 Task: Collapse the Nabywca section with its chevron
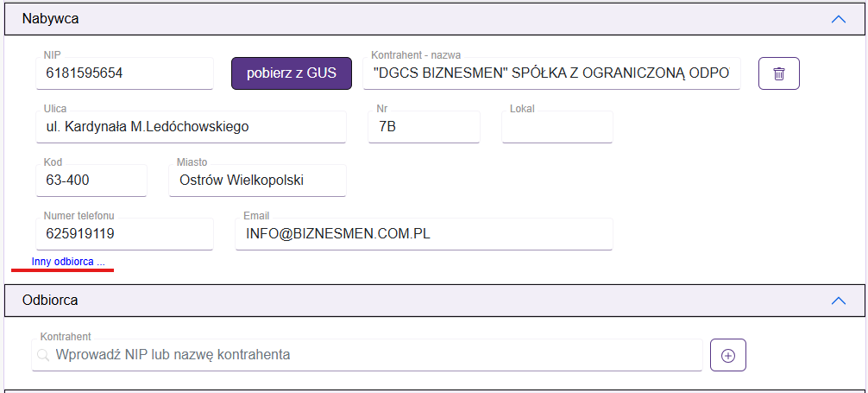837,18
